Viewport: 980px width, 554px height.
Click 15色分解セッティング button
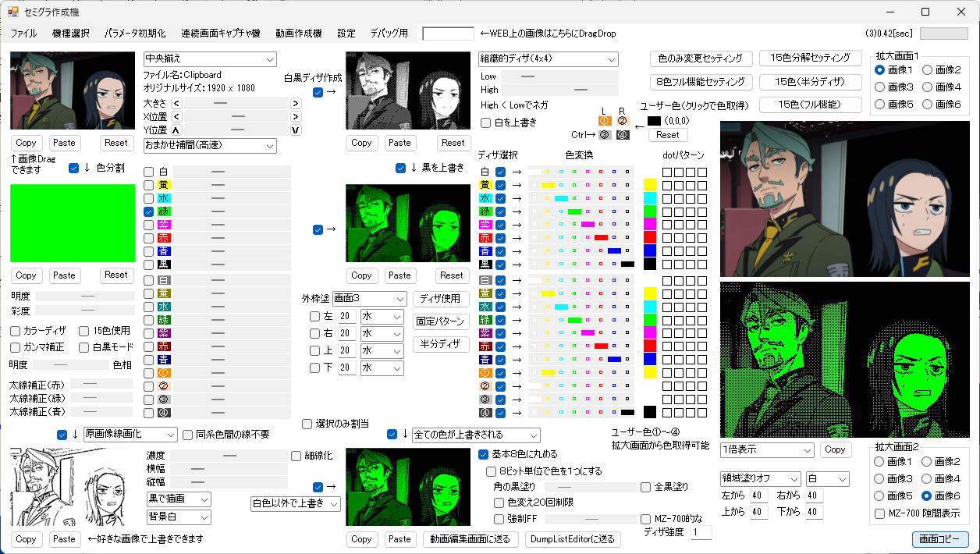(810, 59)
